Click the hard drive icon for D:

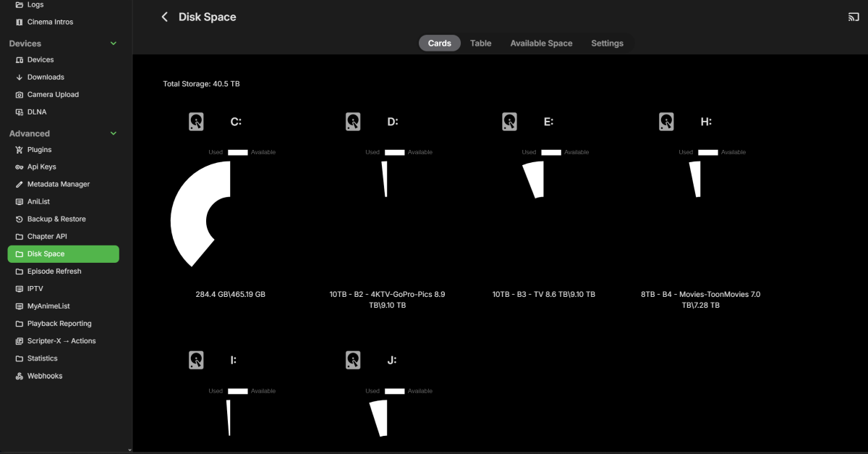(353, 122)
